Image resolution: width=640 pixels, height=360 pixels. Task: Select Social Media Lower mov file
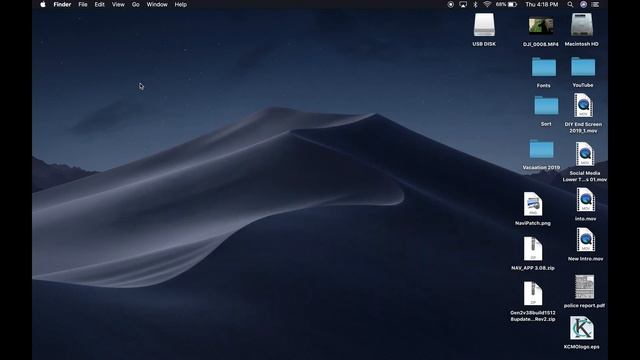point(585,154)
